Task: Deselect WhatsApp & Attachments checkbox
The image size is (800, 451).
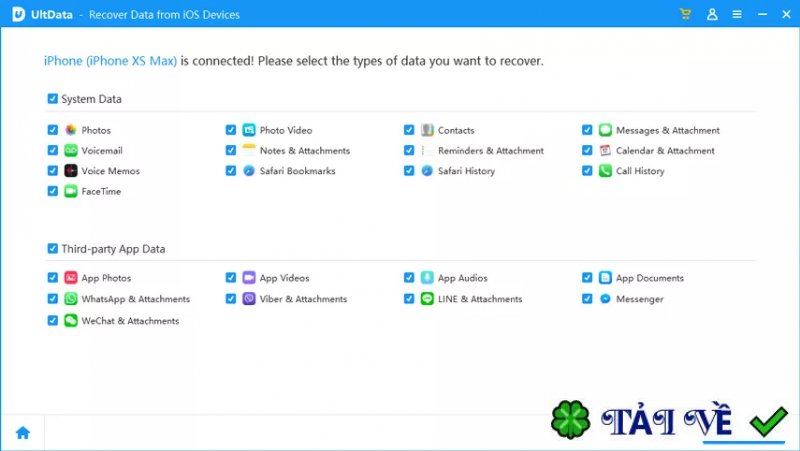Action: pyautogui.click(x=53, y=299)
